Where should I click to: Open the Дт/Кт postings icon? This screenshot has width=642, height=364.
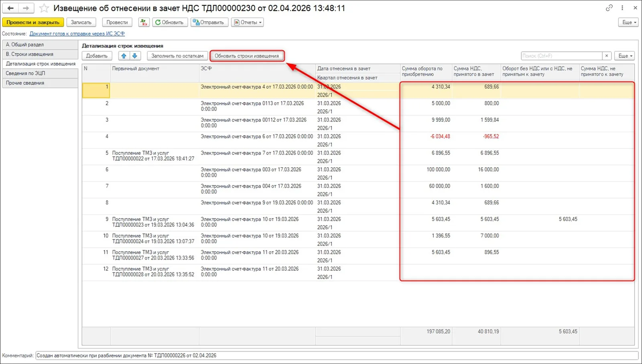point(144,22)
